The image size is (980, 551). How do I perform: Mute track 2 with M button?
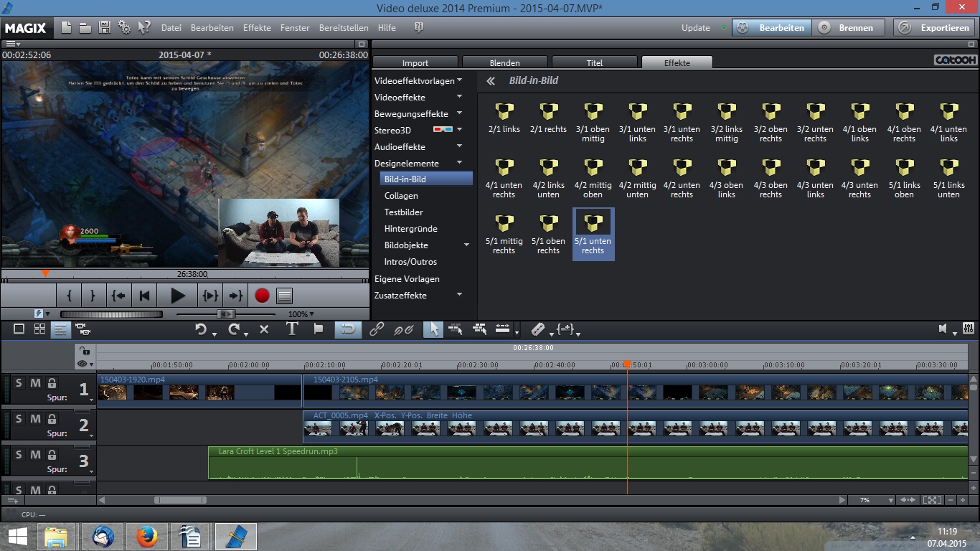(x=35, y=419)
